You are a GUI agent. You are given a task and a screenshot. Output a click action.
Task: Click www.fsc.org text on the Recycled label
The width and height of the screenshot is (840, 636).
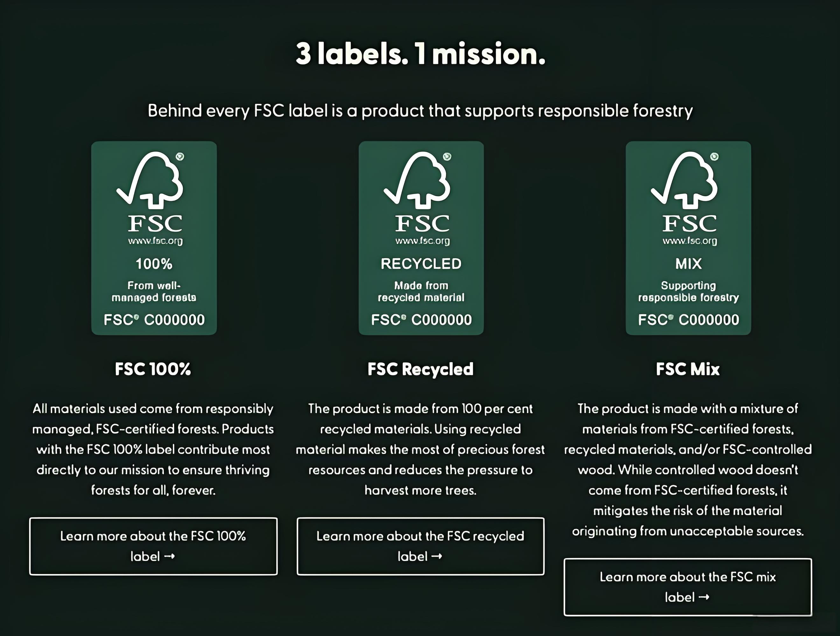[422, 241]
